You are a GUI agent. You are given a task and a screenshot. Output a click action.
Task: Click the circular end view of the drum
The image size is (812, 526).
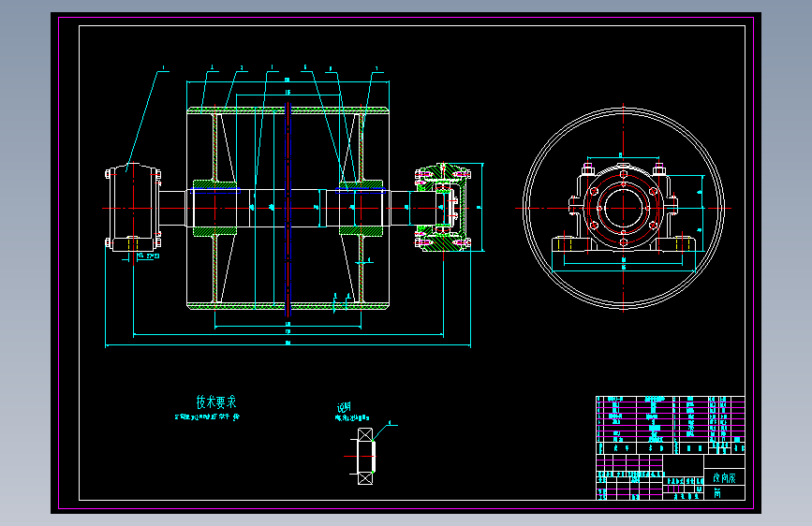point(623,208)
